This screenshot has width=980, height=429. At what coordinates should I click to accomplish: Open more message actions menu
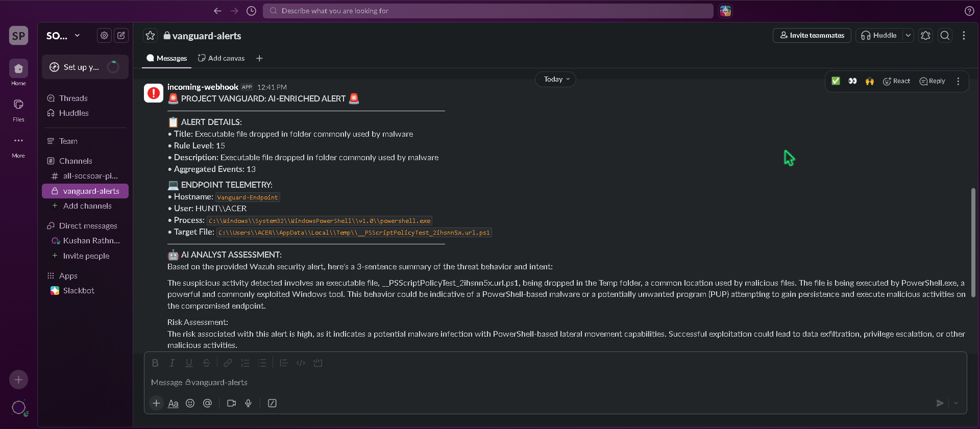tap(958, 81)
